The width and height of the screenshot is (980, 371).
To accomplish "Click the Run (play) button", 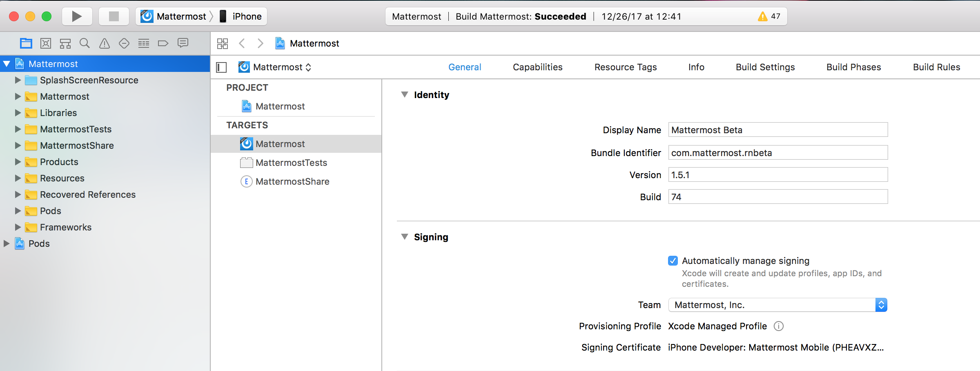I will 77,16.
